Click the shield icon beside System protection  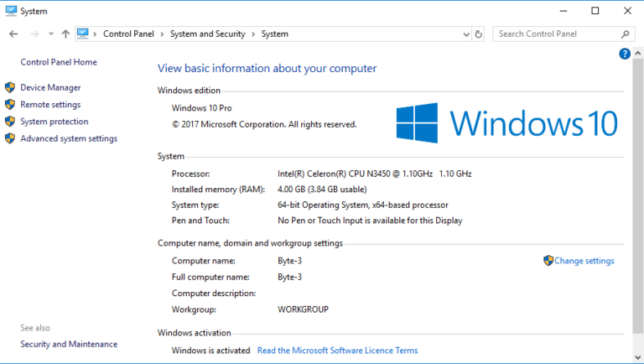10,122
